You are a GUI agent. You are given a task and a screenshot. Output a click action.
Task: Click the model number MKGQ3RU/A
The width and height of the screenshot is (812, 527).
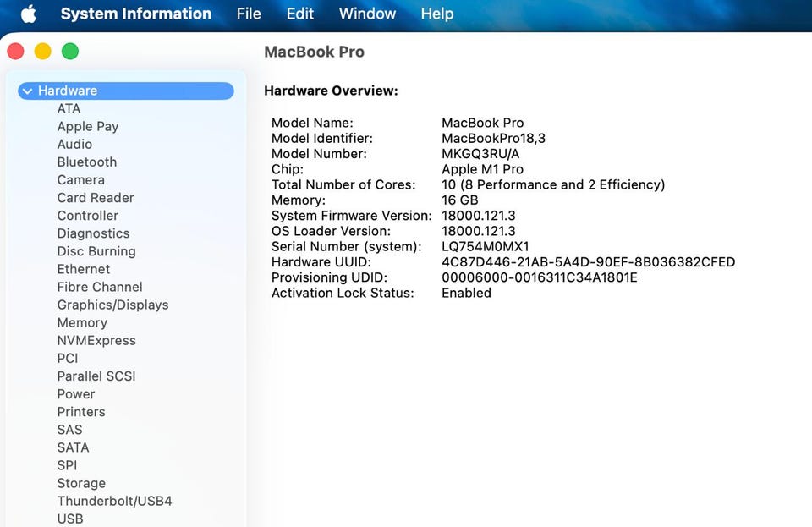pyautogui.click(x=480, y=154)
